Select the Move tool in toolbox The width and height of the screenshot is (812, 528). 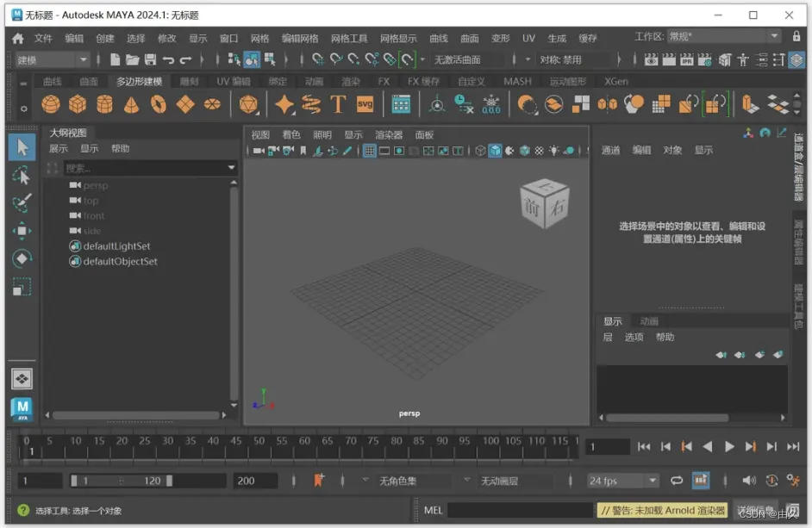click(x=22, y=231)
